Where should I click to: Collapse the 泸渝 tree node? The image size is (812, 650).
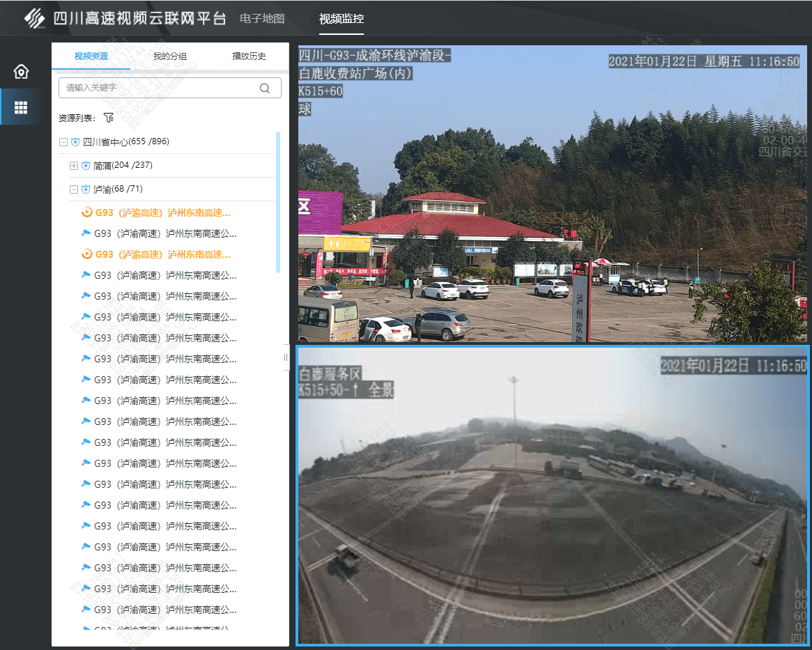[74, 189]
